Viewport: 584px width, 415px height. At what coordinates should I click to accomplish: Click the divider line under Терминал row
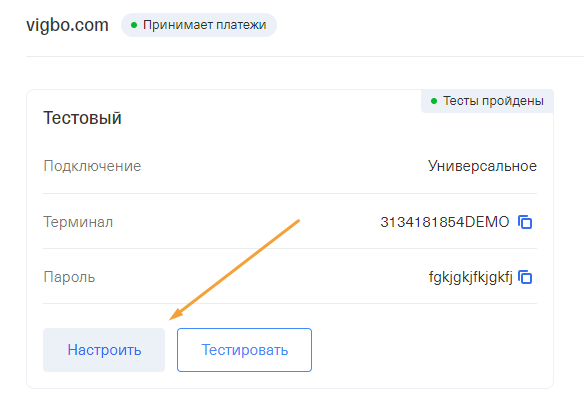click(290, 248)
